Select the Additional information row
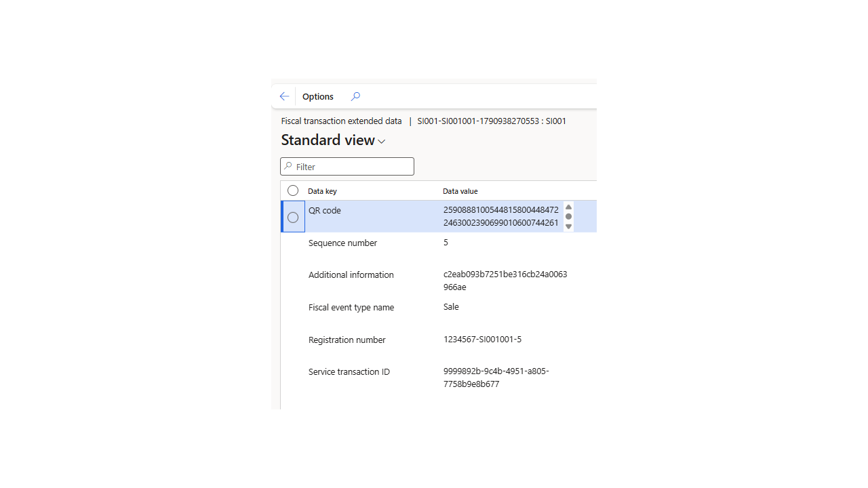The image size is (868, 488). [439, 281]
